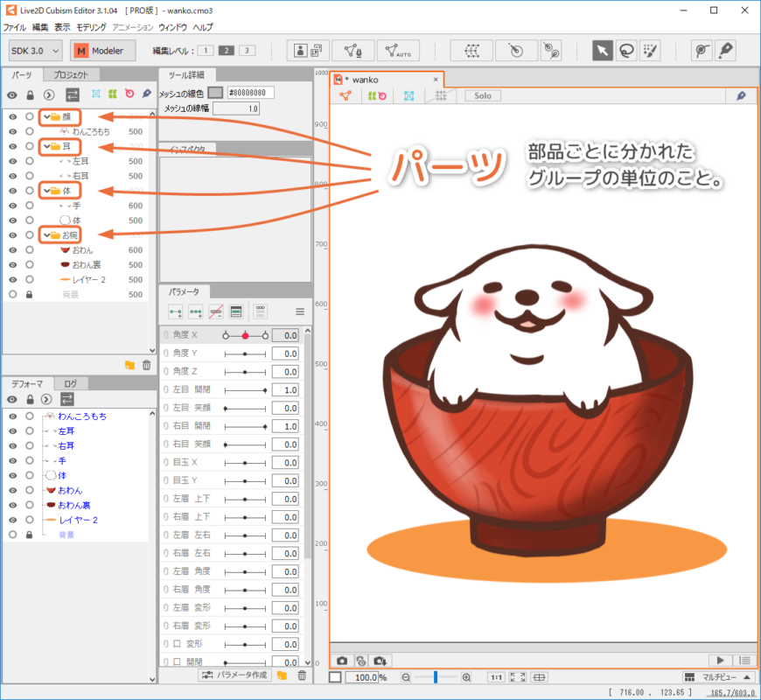Click parameter list scroll down arrow

point(308,662)
